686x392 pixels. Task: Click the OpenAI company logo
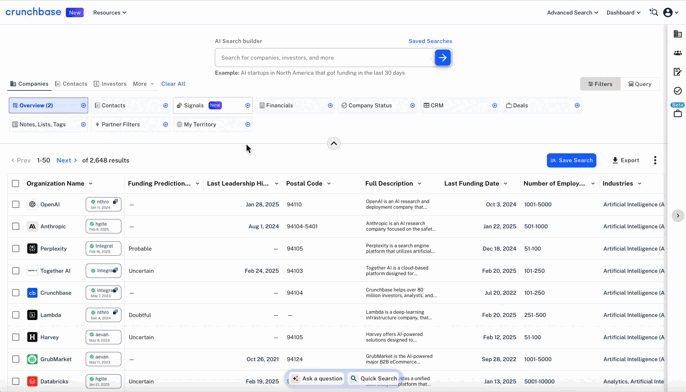(32, 204)
